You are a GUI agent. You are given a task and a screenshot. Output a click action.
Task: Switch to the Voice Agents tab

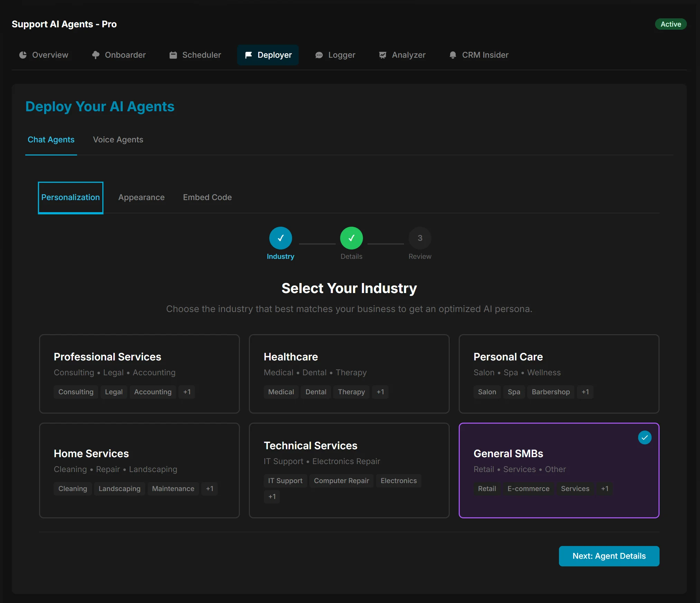(x=118, y=140)
